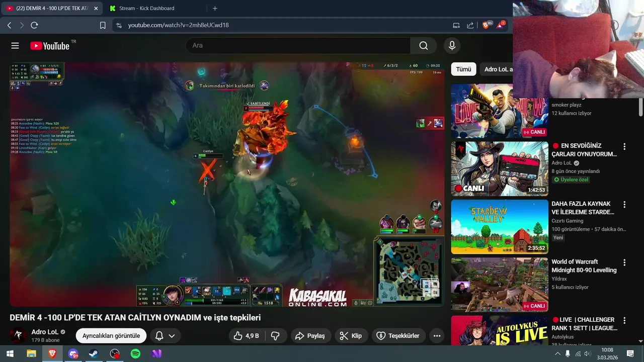
Task: Click the Teşekkürler button
Action: tap(398, 336)
